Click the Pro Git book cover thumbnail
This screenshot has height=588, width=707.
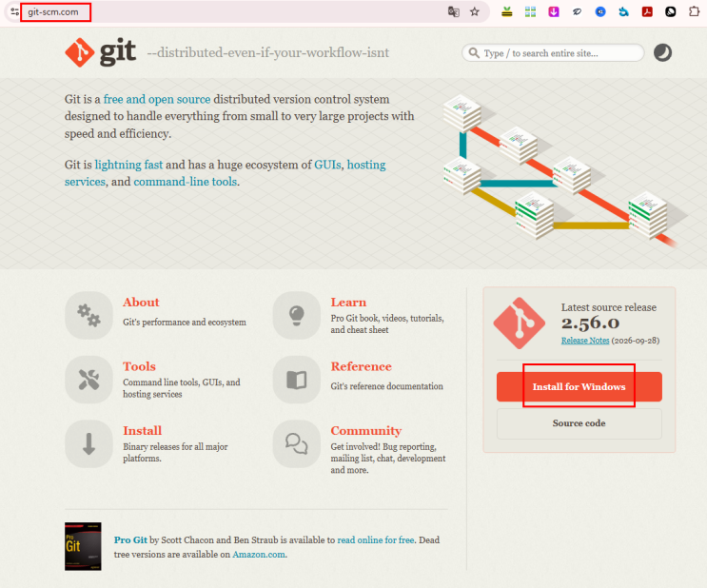pos(83,546)
